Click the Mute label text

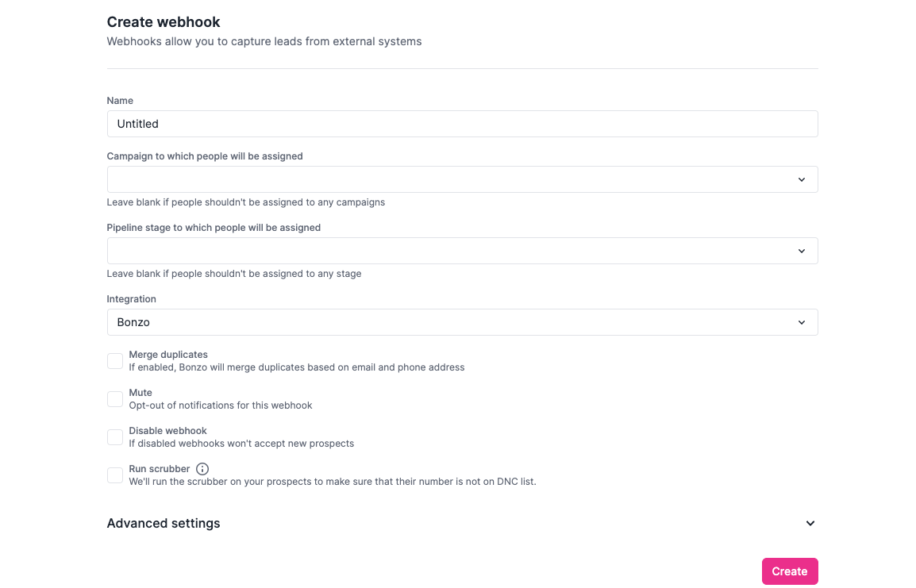pyautogui.click(x=140, y=392)
